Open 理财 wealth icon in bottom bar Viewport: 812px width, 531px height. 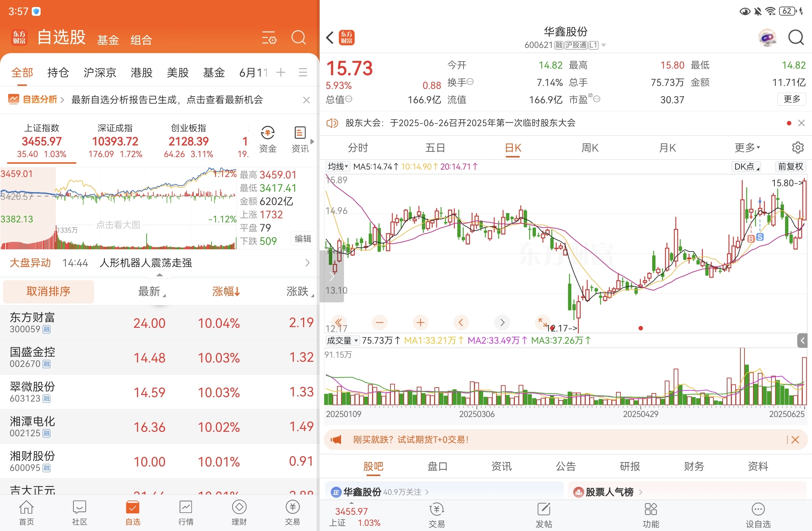tap(239, 513)
